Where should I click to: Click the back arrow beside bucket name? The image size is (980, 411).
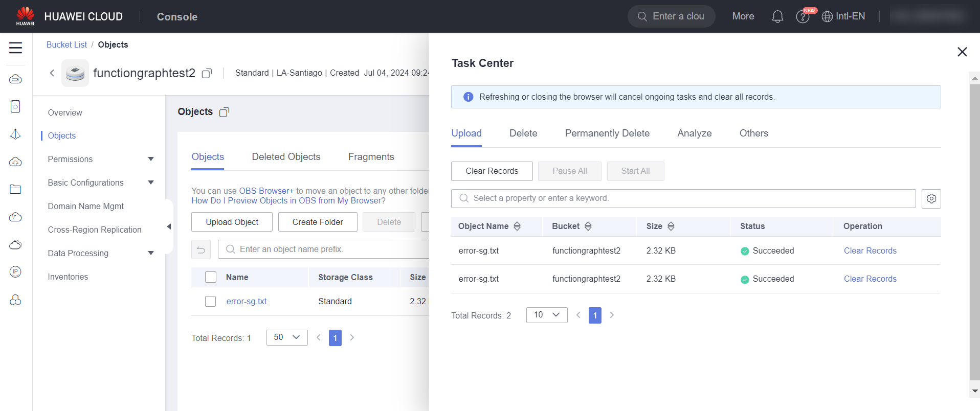52,73
